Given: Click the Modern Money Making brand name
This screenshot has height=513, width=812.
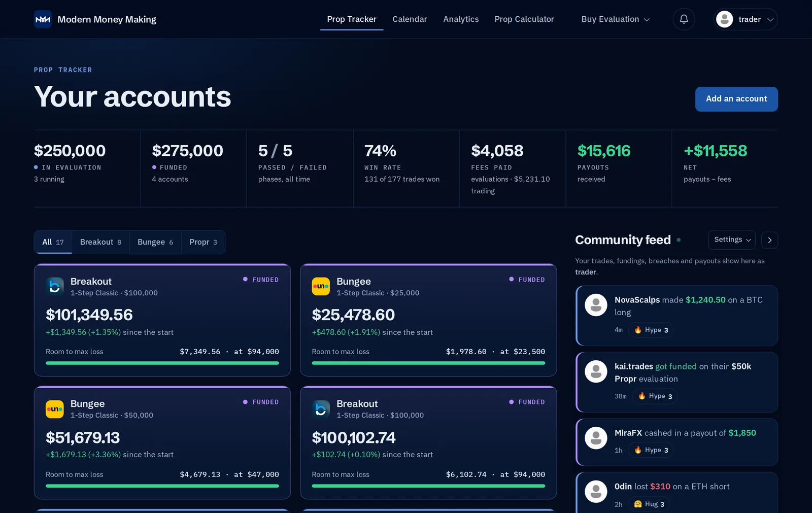Looking at the screenshot, I should point(107,19).
